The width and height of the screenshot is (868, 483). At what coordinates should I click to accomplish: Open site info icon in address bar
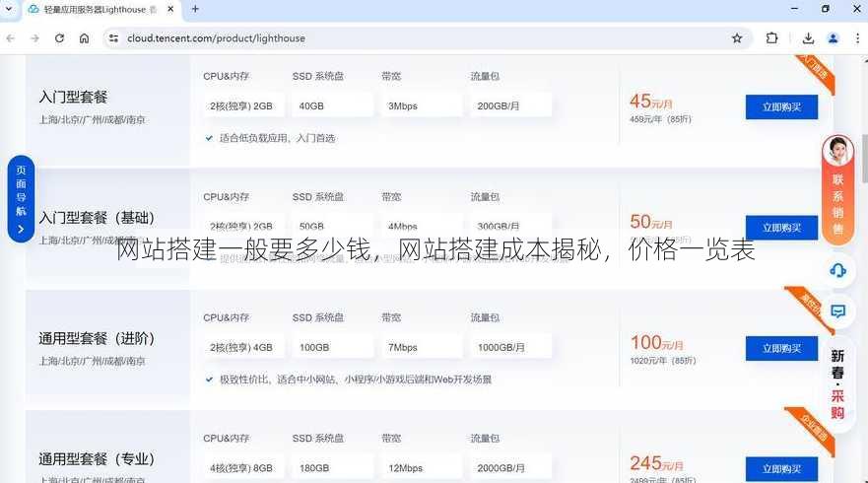(x=113, y=38)
